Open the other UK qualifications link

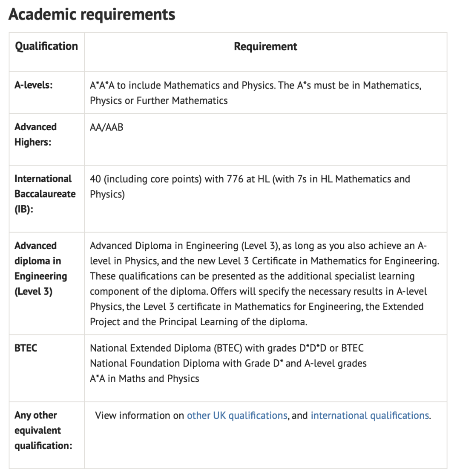(x=237, y=415)
